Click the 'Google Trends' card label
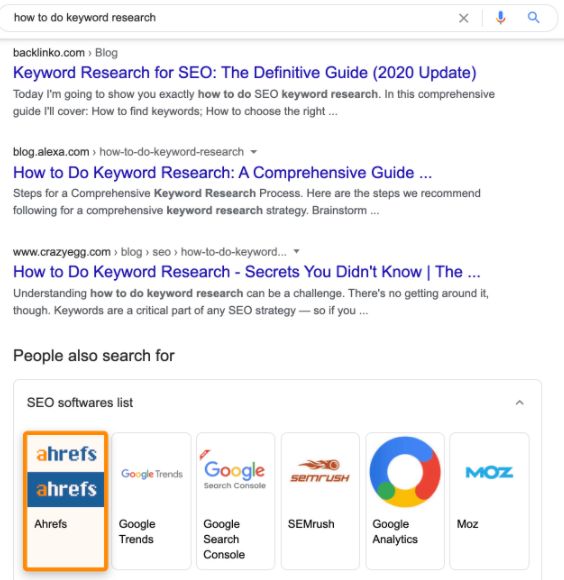The height and width of the screenshot is (580, 564). pyautogui.click(x=137, y=532)
